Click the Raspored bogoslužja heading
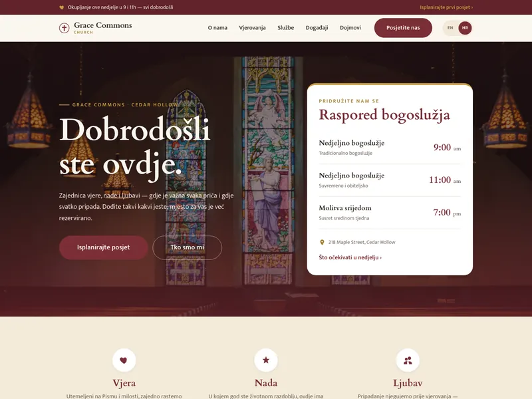Image resolution: width=532 pixels, height=399 pixels. tap(384, 115)
